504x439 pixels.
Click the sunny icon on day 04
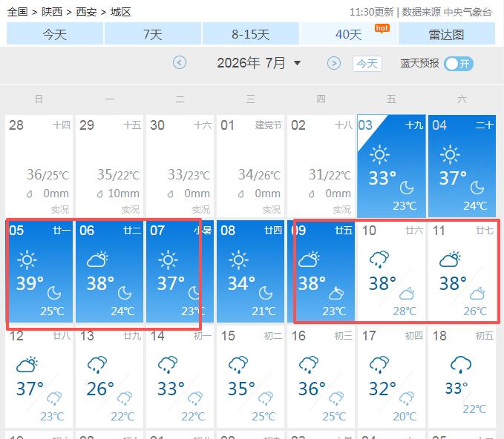450,155
